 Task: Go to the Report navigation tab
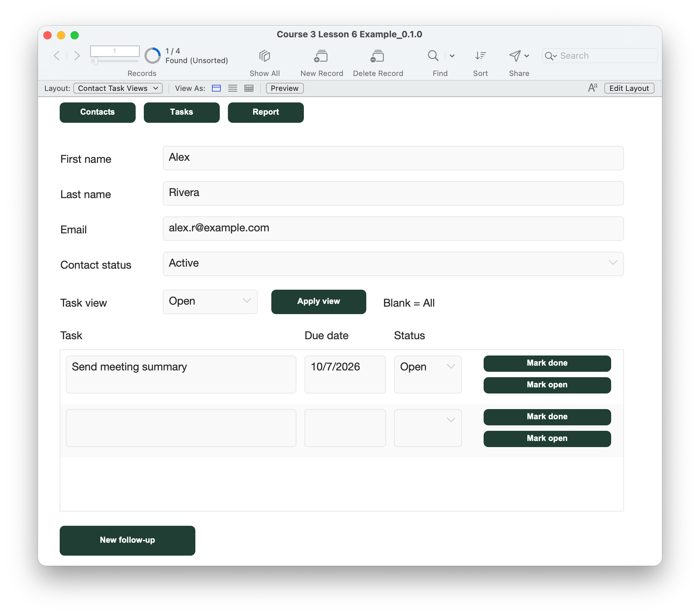(266, 112)
